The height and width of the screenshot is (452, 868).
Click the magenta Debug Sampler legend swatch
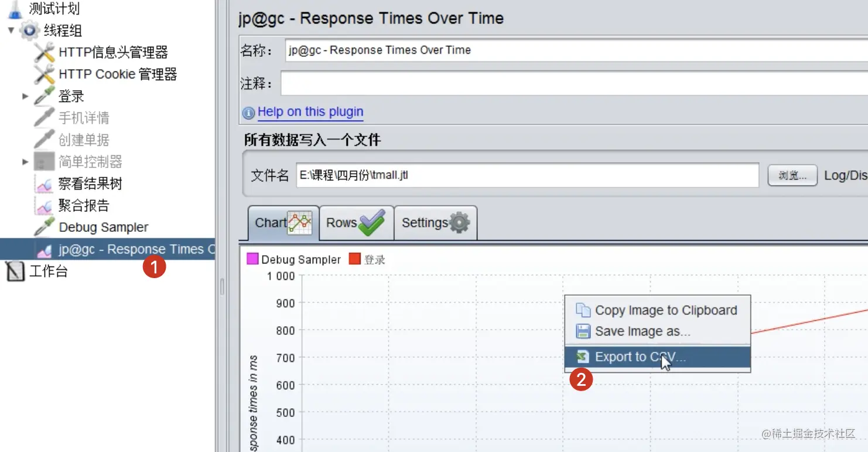(252, 259)
